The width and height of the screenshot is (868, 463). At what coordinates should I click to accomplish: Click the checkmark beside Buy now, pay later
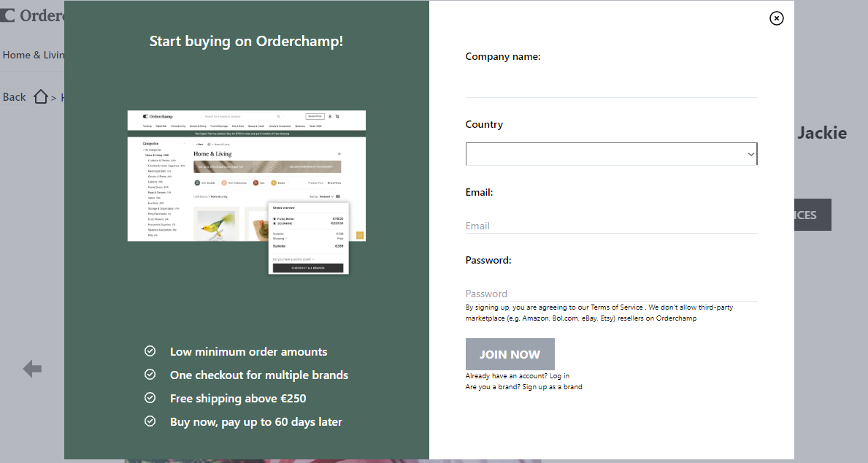pyautogui.click(x=150, y=421)
